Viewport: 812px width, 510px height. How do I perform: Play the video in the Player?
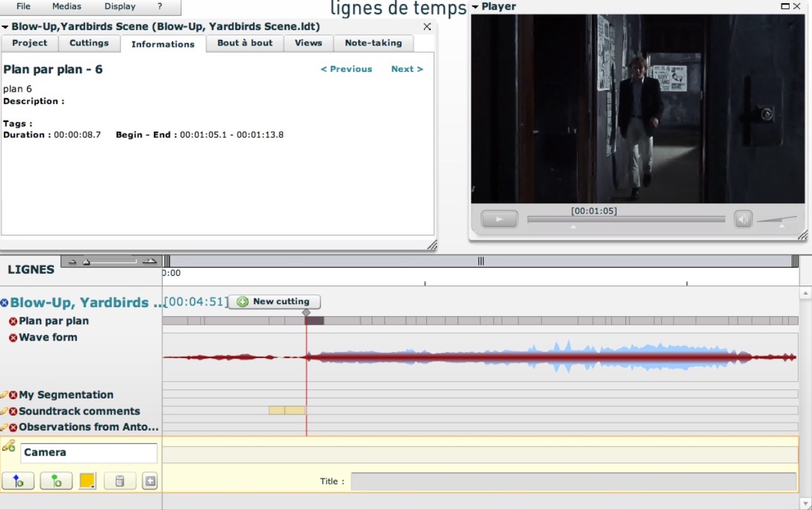click(x=499, y=219)
